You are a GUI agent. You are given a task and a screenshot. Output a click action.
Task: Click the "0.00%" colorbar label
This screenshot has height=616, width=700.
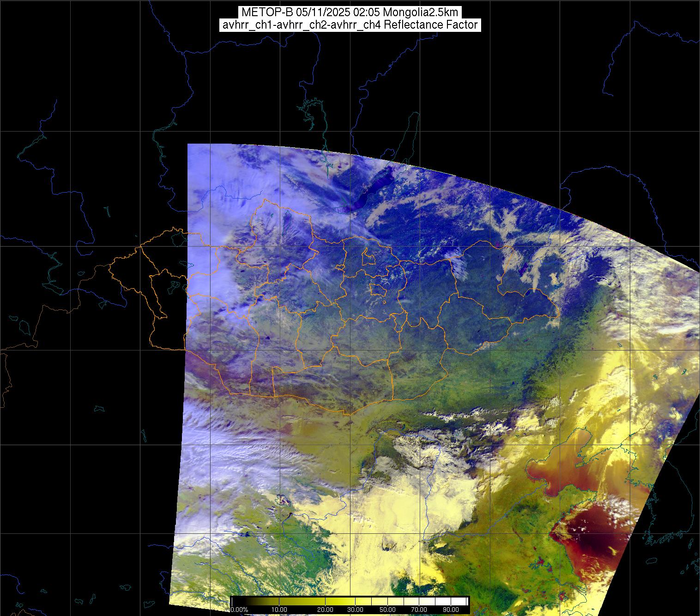tap(240, 610)
